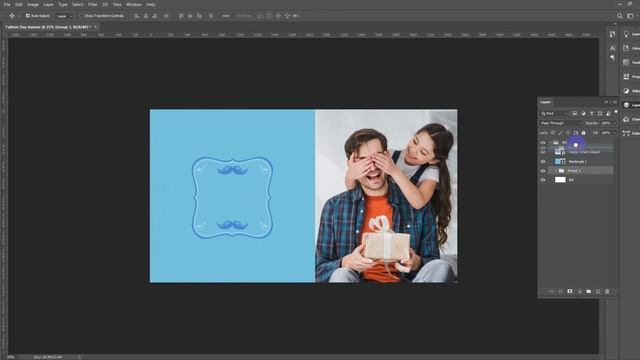Image resolution: width=640 pixels, height=360 pixels.
Task: Open the workspace switcher icon
Action: pyautogui.click(x=631, y=16)
